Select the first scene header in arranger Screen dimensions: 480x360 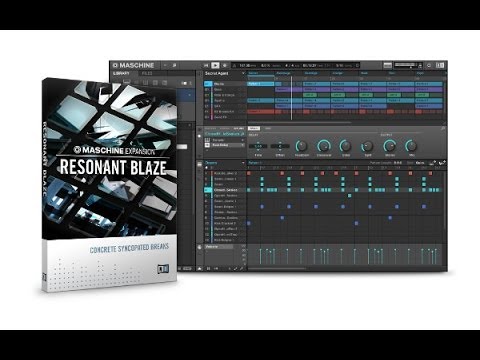(x=261, y=73)
